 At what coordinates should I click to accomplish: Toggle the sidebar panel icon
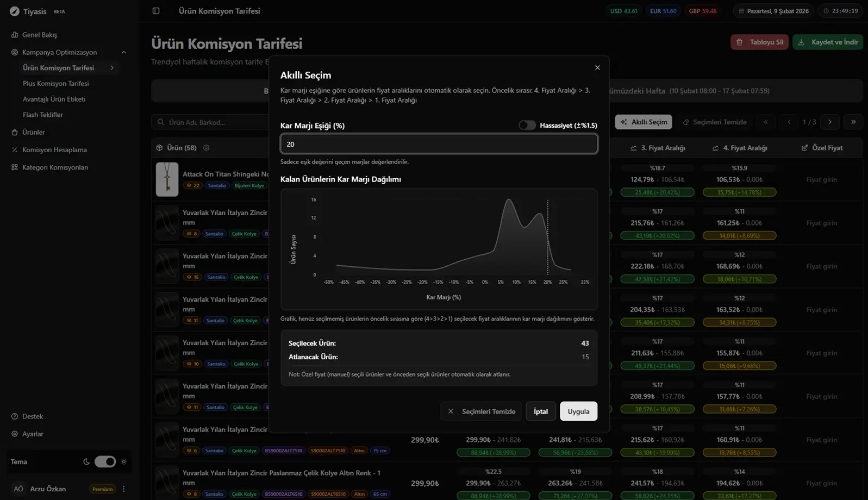pos(156,11)
